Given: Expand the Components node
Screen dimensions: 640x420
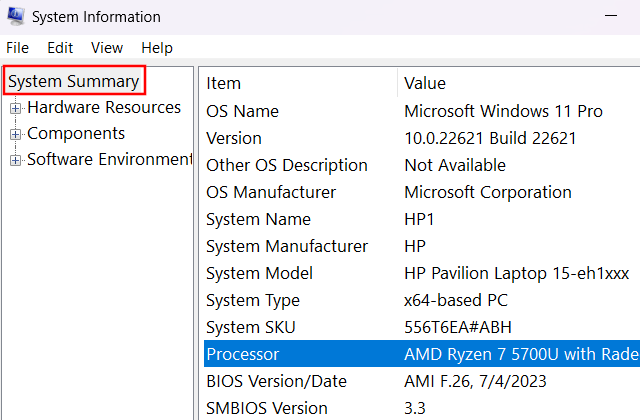Looking at the screenshot, I should (x=16, y=134).
